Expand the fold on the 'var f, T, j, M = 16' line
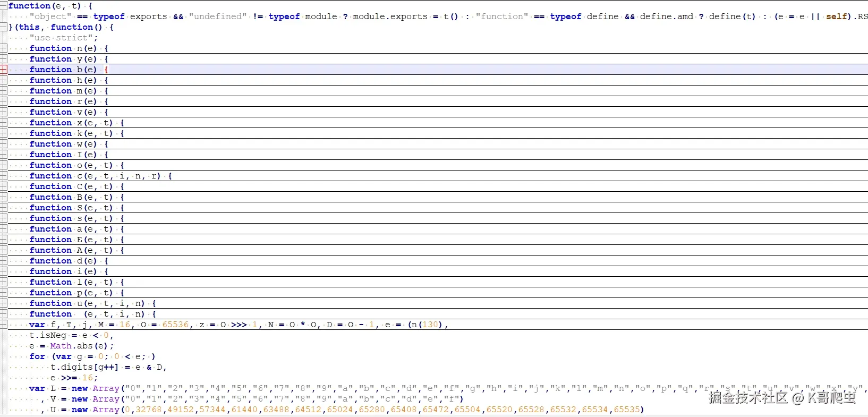 tap(4, 325)
